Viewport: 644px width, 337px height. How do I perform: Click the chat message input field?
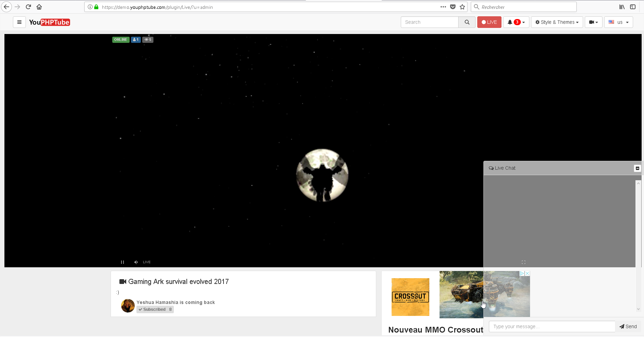coord(552,326)
